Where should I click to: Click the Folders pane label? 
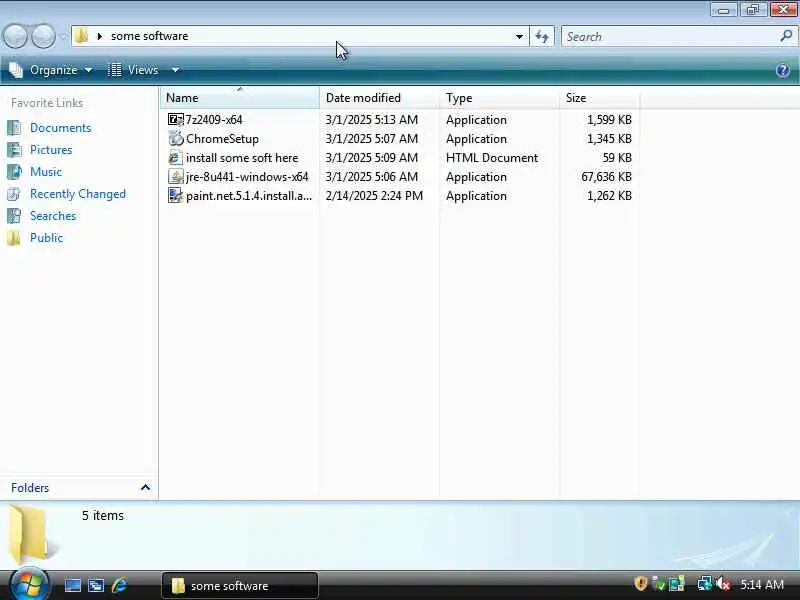(x=30, y=488)
